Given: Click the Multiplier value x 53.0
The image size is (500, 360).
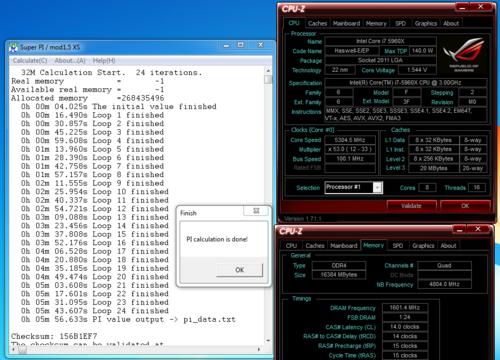Looking at the screenshot, I should point(350,149).
